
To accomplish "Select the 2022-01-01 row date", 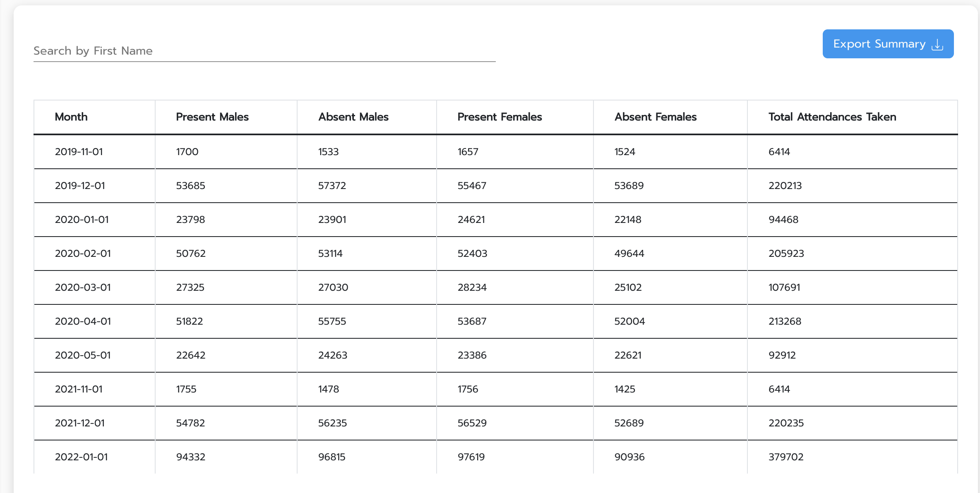I will pyautogui.click(x=81, y=457).
